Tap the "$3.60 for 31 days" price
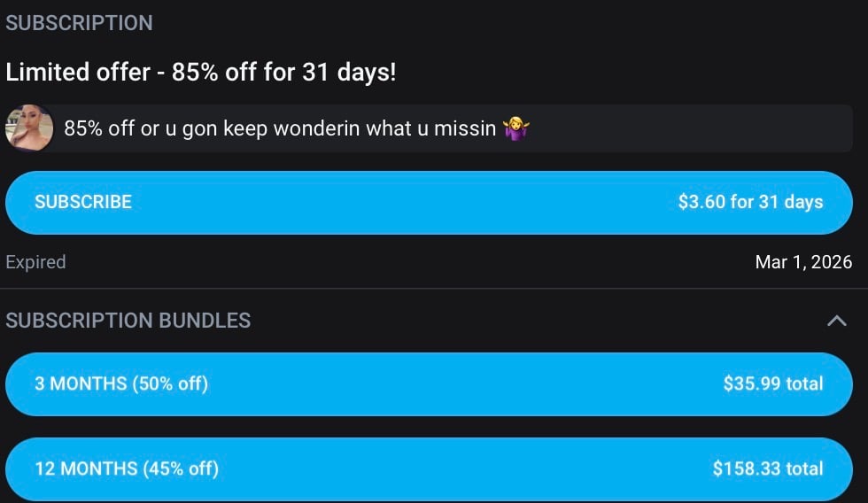Image resolution: width=868 pixels, height=503 pixels. pos(750,202)
